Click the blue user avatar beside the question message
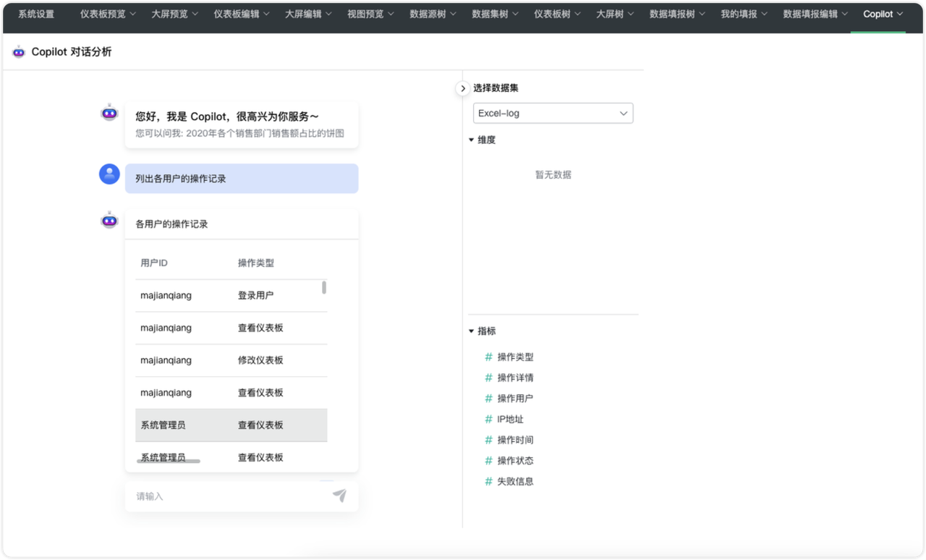Screen dimensions: 926x560 point(109,174)
